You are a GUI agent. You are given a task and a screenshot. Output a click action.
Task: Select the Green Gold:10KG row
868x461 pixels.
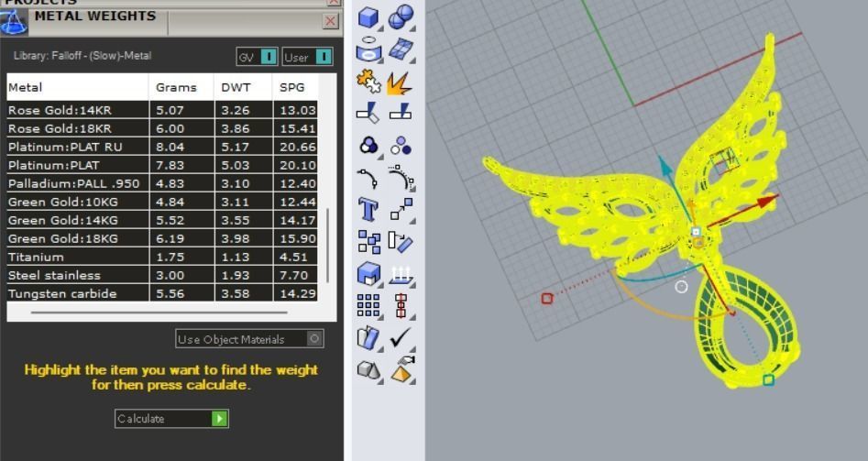click(162, 202)
